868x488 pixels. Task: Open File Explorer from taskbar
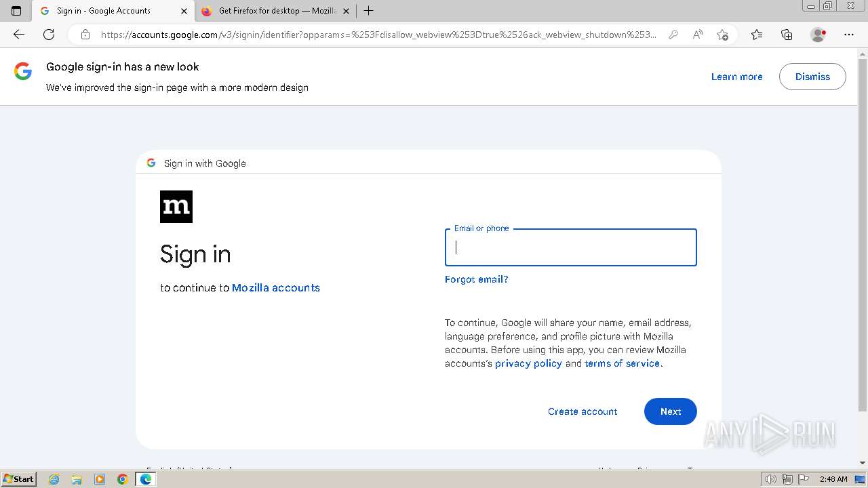77,479
